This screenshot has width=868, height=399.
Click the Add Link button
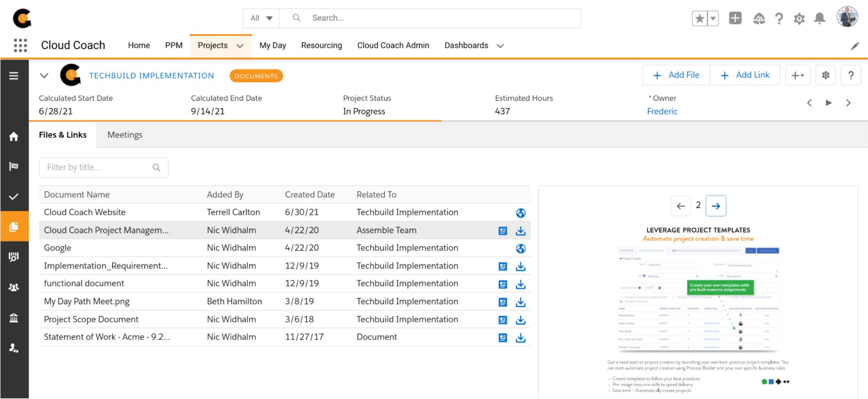745,75
